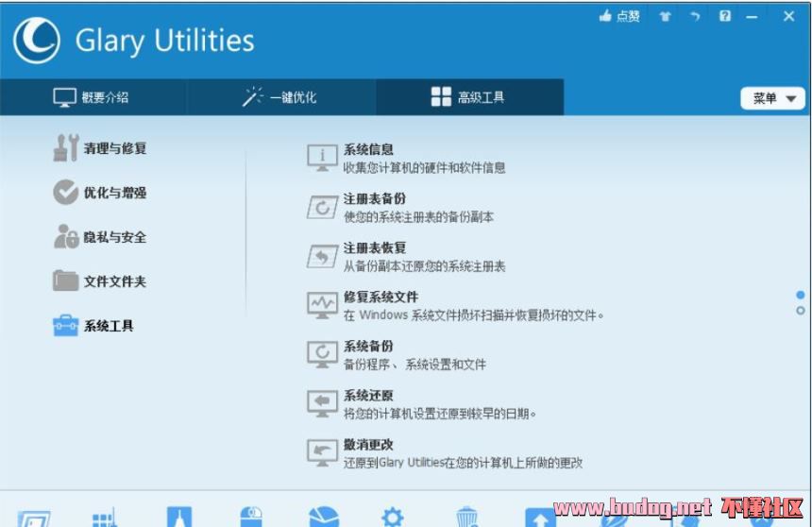Select 优化与增强 category in sidebar

(x=100, y=193)
